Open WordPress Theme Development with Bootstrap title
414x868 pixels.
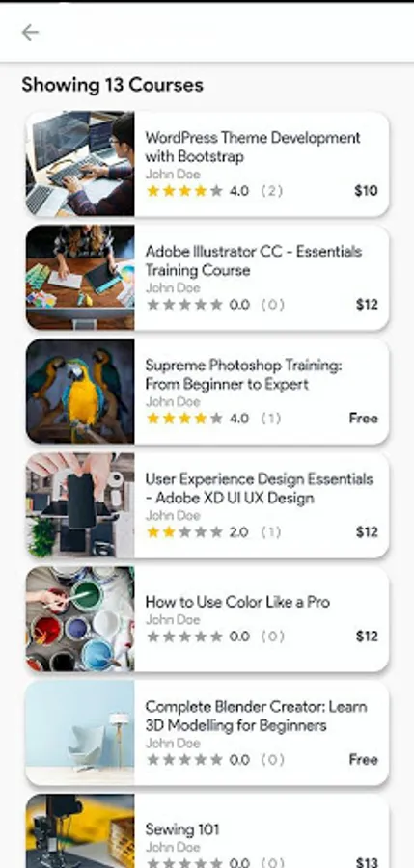pos(253,147)
